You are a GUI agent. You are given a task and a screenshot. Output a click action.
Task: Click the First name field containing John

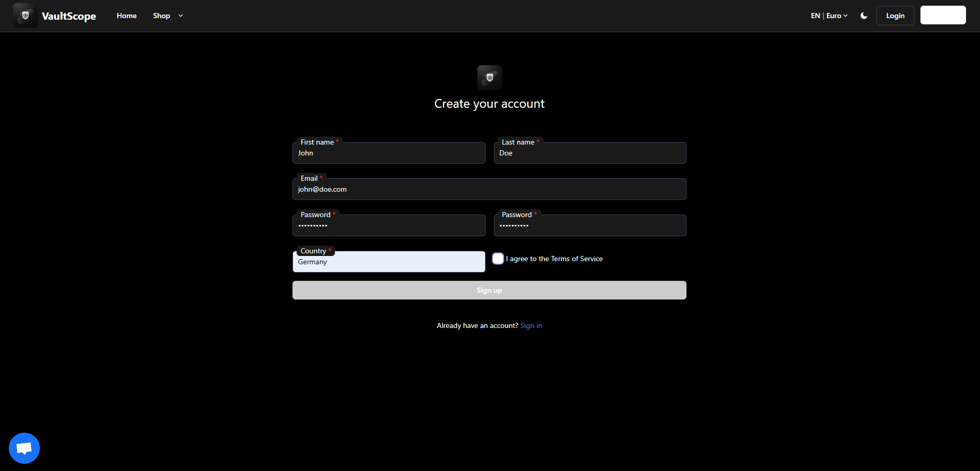pos(389,152)
